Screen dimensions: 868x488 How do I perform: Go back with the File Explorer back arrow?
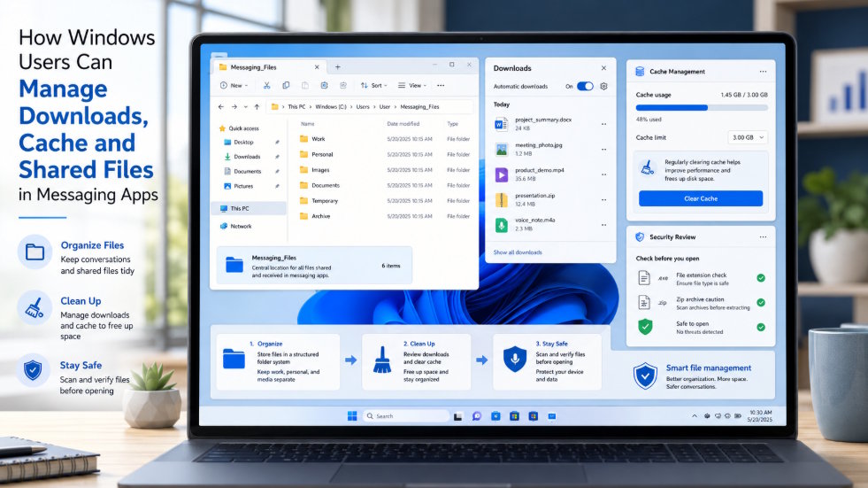tap(221, 106)
